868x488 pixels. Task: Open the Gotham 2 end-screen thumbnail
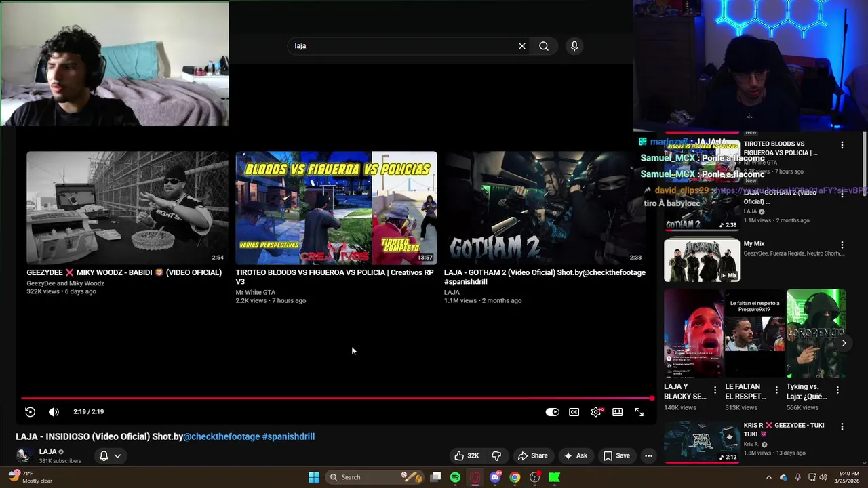(x=545, y=208)
